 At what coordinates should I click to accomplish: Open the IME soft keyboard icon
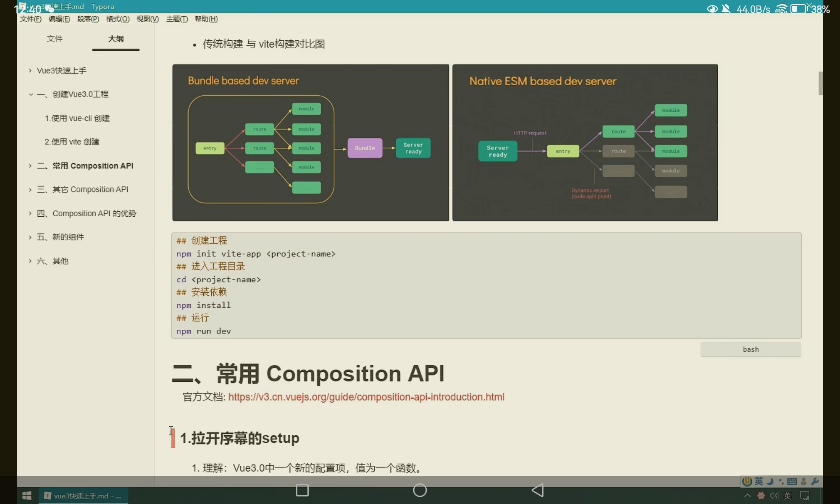(792, 481)
